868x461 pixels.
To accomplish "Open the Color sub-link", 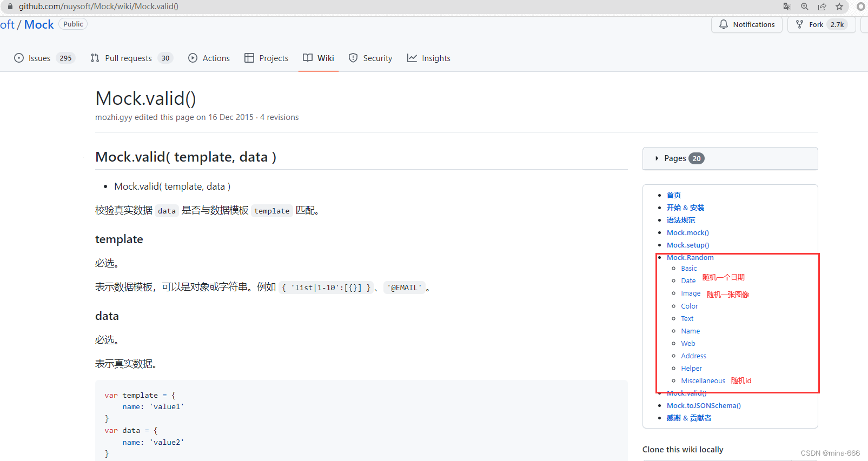I will [690, 306].
